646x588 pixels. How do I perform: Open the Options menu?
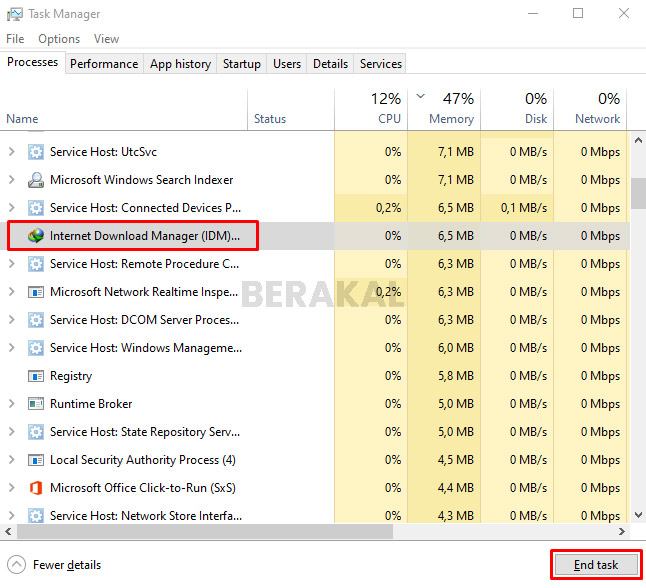[59, 39]
